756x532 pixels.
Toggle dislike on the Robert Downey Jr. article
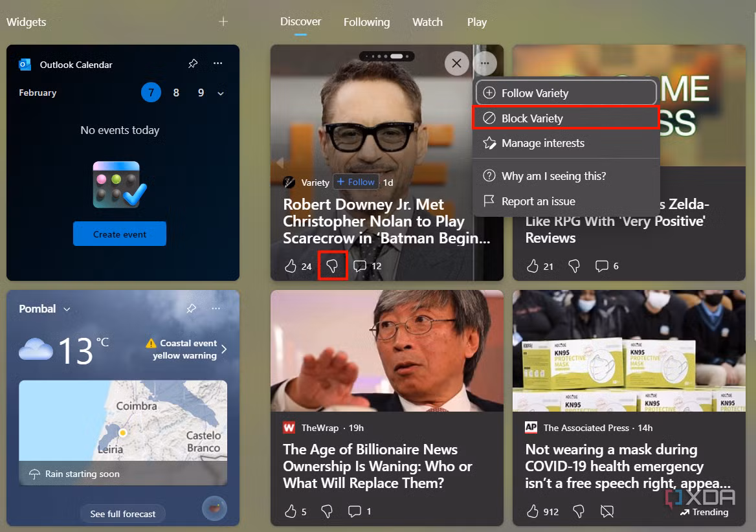pos(332,266)
